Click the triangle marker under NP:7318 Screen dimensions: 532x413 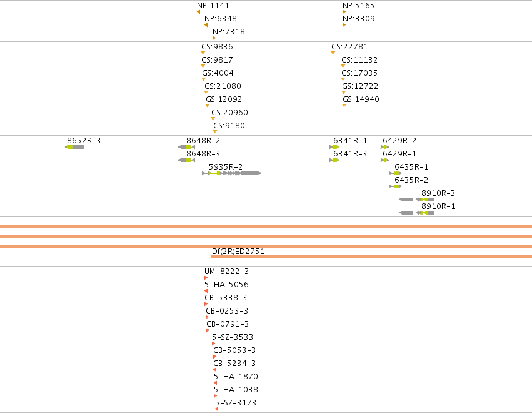214,38
